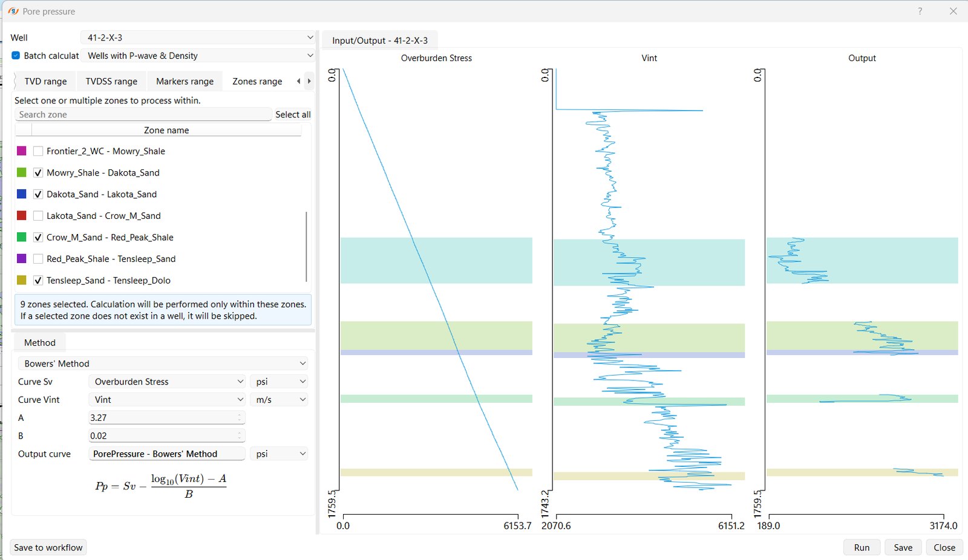The height and width of the screenshot is (560, 968).
Task: Click the zone list vertical scrollbar
Action: [x=307, y=246]
